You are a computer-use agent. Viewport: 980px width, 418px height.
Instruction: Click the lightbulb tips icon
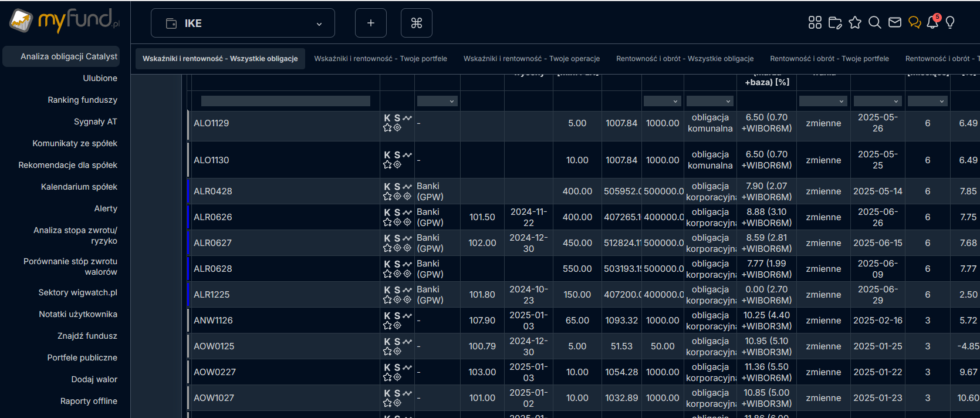950,23
